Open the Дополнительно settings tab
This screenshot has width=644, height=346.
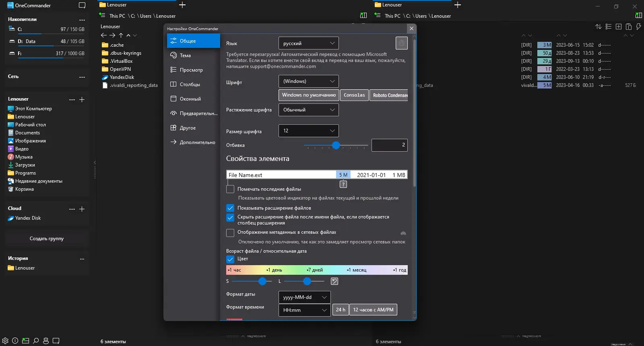pos(194,142)
